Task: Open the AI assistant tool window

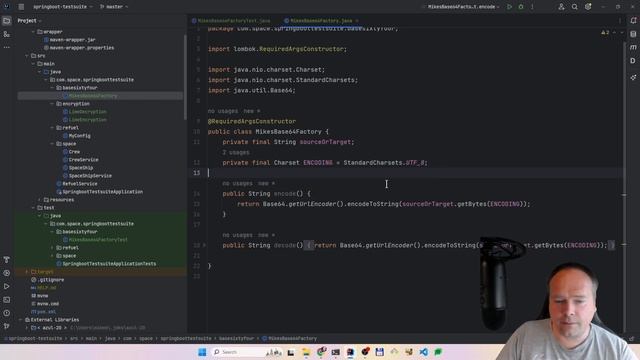Action: pos(633,77)
